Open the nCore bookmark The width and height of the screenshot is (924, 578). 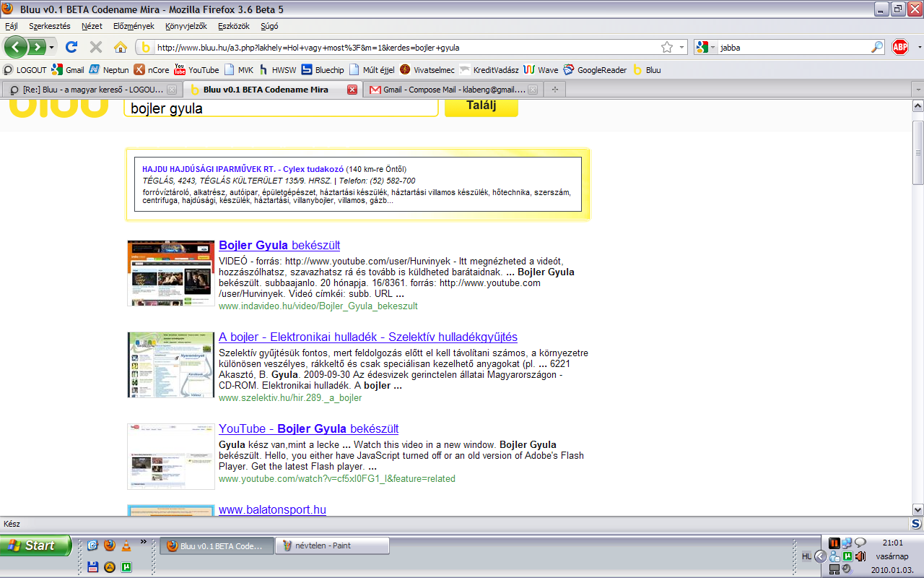tap(152, 70)
